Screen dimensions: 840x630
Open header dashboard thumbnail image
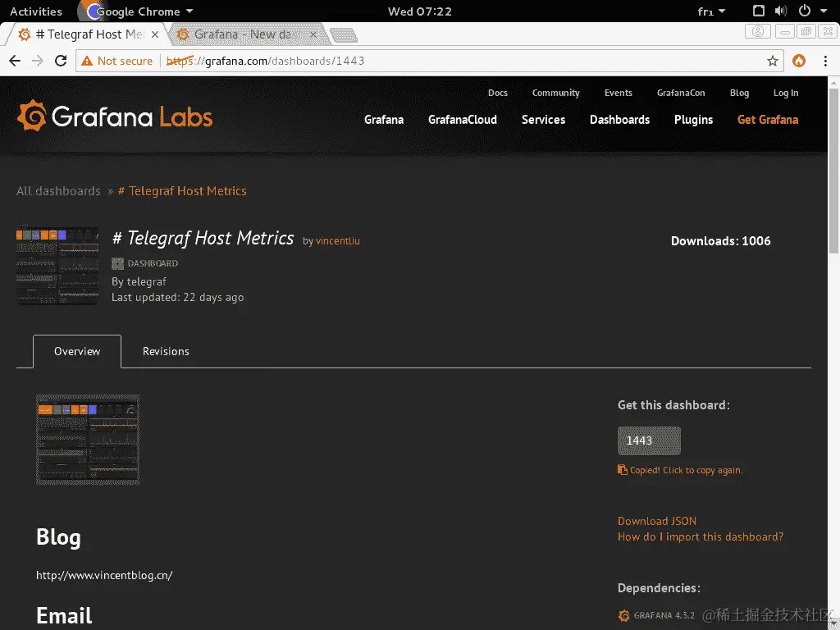coord(57,266)
